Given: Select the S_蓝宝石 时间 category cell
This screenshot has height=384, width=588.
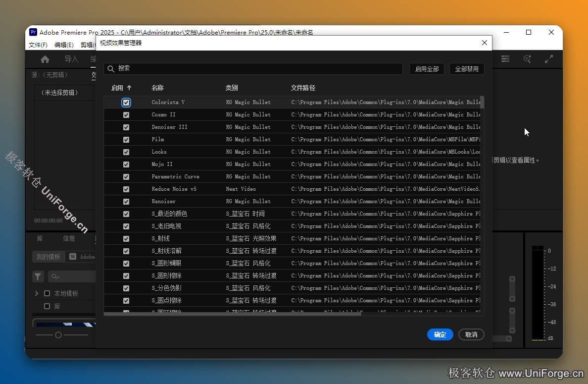Looking at the screenshot, I should pos(245,214).
